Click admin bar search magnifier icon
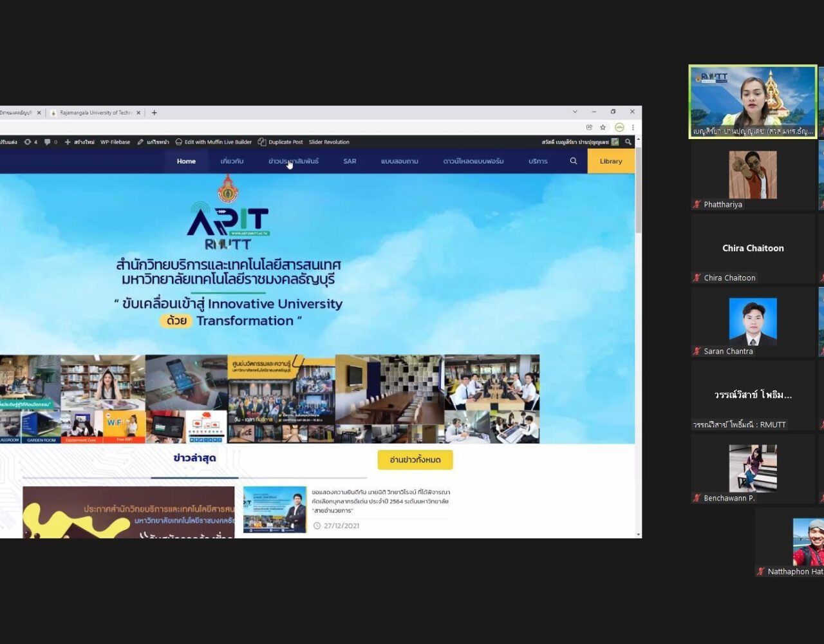Image resolution: width=824 pixels, height=644 pixels. pyautogui.click(x=628, y=142)
